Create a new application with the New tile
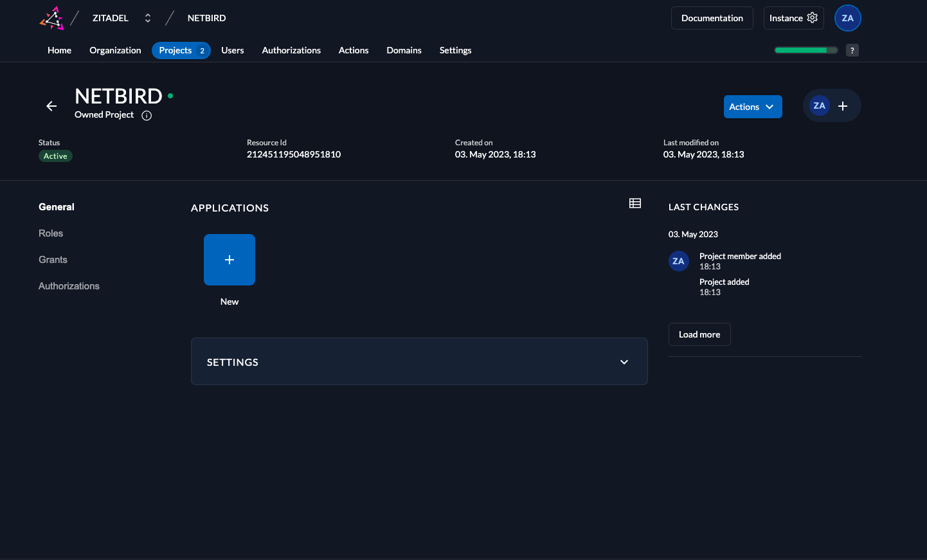 (x=230, y=260)
